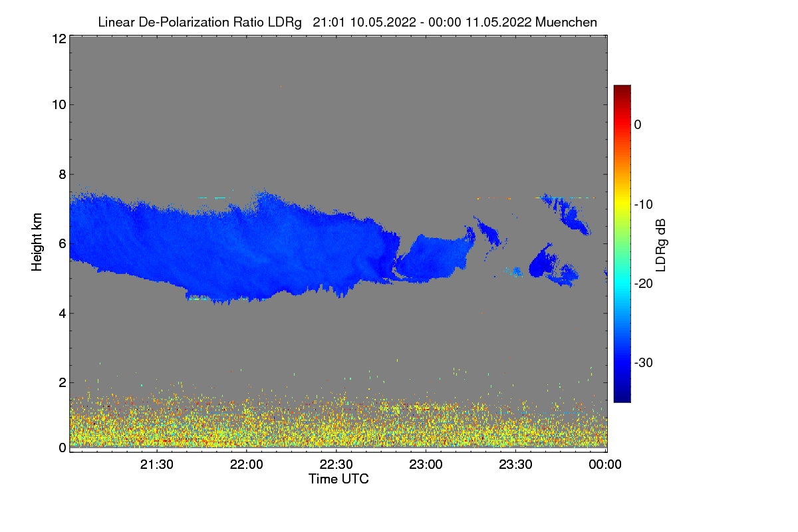This screenshot has height=532, width=798.
Task: Click the 'Height km' y-axis label
Action: click(x=37, y=242)
